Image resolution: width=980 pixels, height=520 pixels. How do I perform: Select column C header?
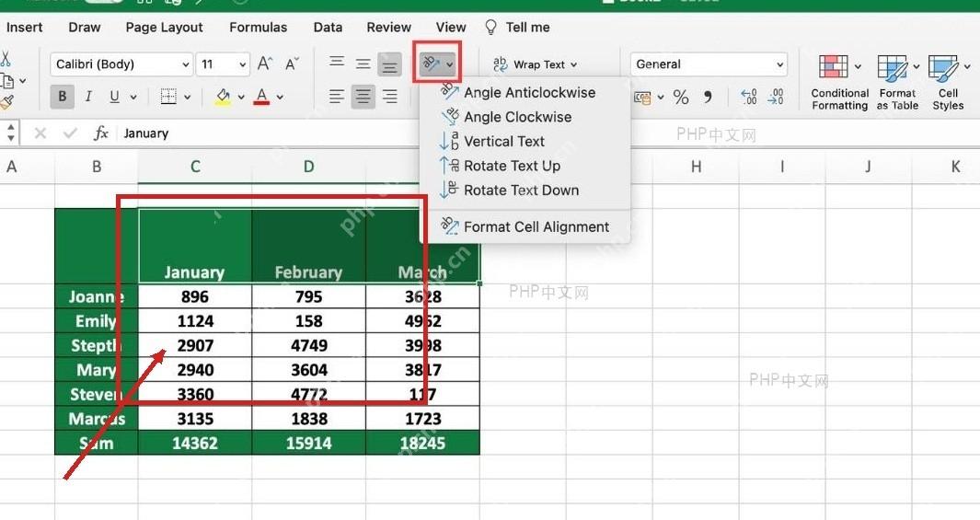(195, 167)
